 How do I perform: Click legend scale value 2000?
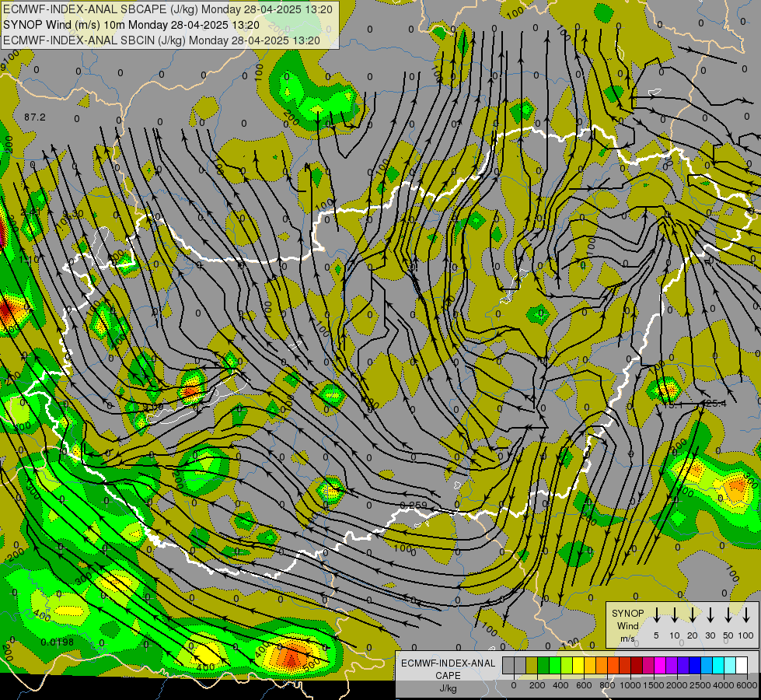tap(676, 685)
